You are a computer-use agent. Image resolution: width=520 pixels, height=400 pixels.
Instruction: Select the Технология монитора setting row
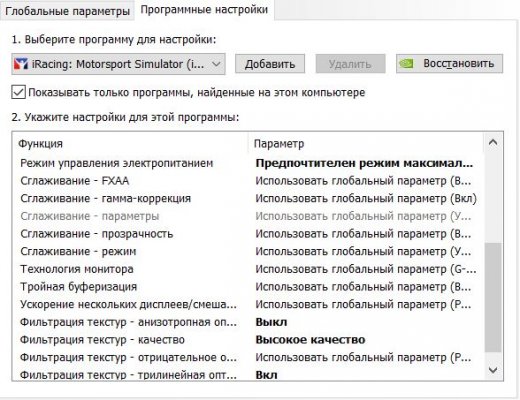[x=248, y=269]
